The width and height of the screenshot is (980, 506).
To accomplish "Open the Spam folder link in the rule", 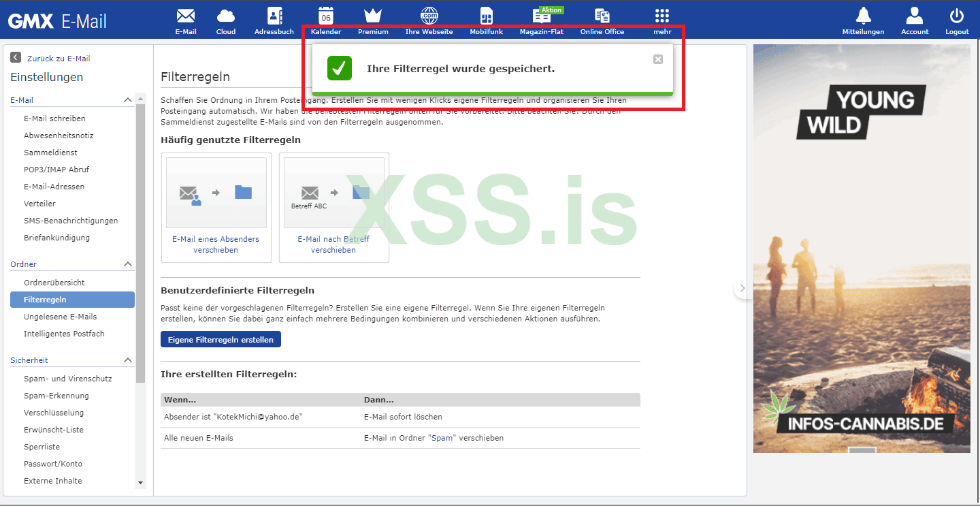I will (x=442, y=438).
